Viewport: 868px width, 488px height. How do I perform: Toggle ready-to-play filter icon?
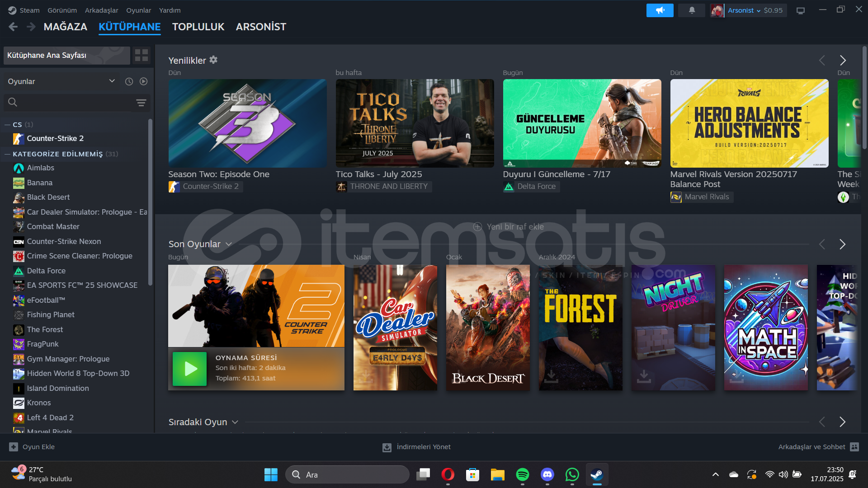coord(143,81)
